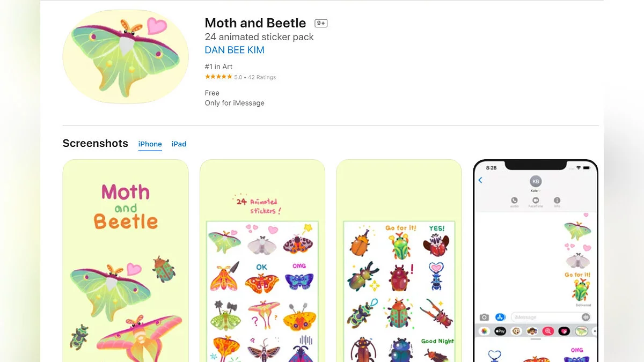The width and height of the screenshot is (644, 362).
Task: Tap the FaceTime video icon
Action: coord(535,201)
